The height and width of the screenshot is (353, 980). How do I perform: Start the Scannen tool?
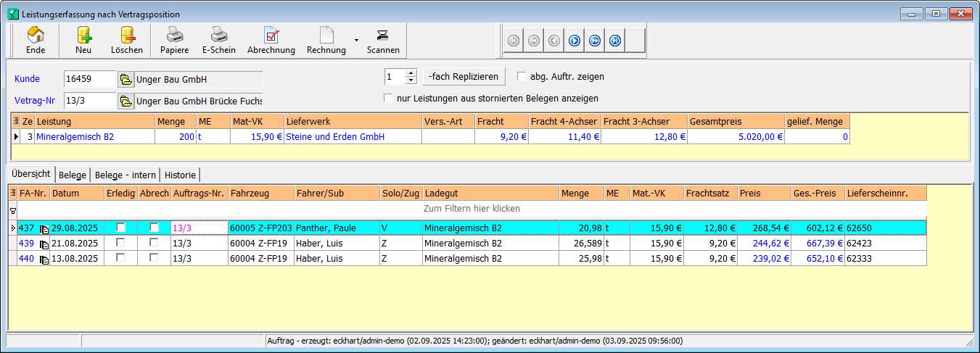(x=382, y=40)
